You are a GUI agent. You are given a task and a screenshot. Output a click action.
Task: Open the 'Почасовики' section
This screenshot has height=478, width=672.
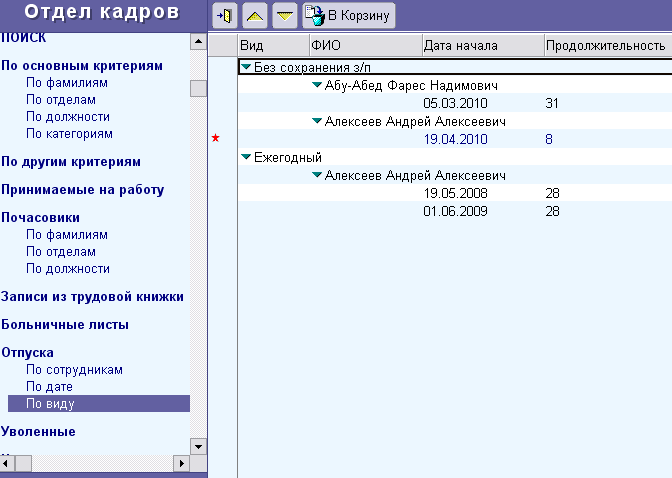click(x=40, y=217)
